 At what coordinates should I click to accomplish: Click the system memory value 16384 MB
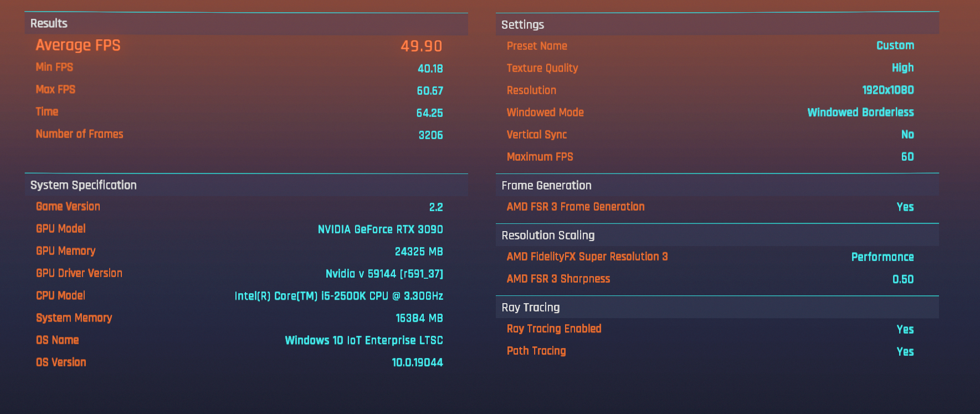(419, 318)
